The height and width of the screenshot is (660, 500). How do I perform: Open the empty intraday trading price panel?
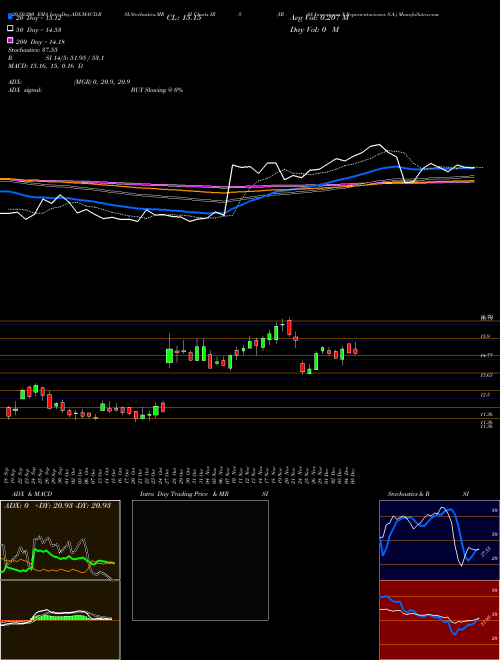pyautogui.click(x=200, y=560)
